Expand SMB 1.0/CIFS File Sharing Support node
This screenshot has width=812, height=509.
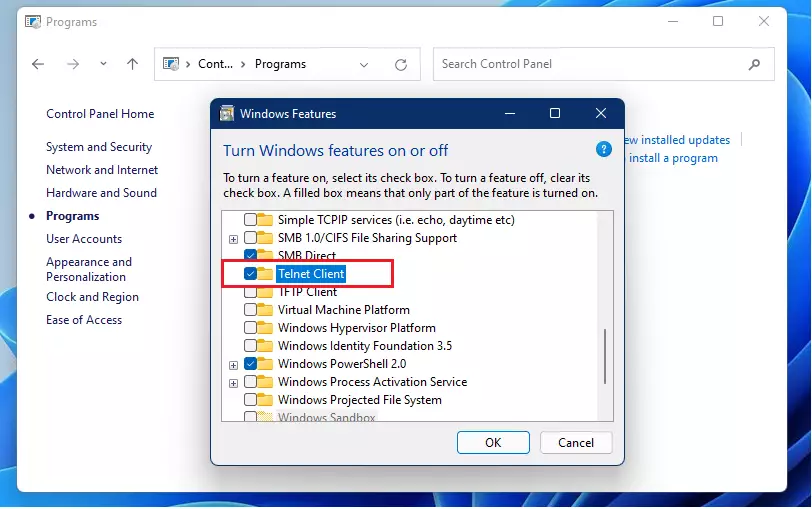[x=234, y=239]
